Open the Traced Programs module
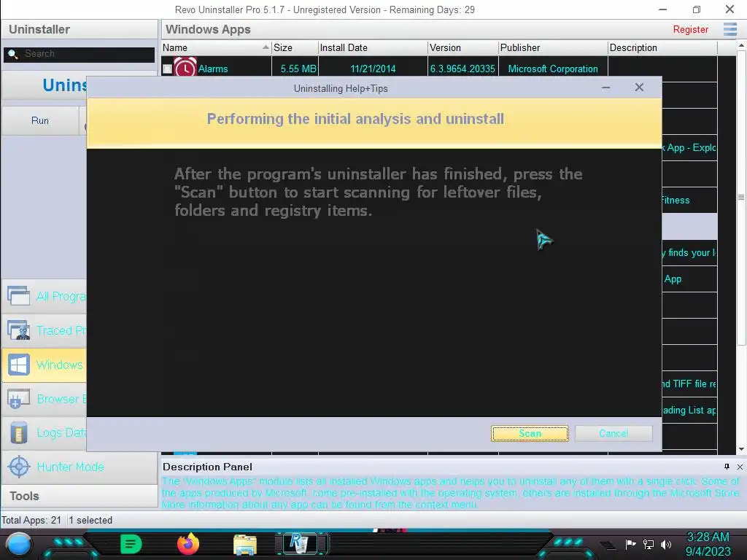The image size is (747, 560). (x=44, y=330)
